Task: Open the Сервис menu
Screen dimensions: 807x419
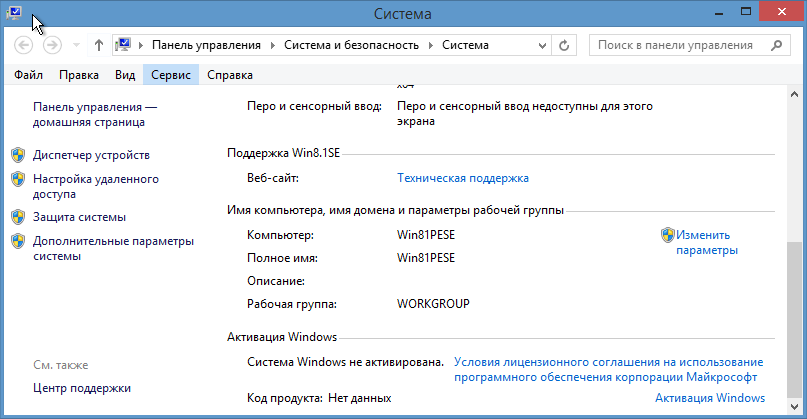Action: click(x=171, y=75)
